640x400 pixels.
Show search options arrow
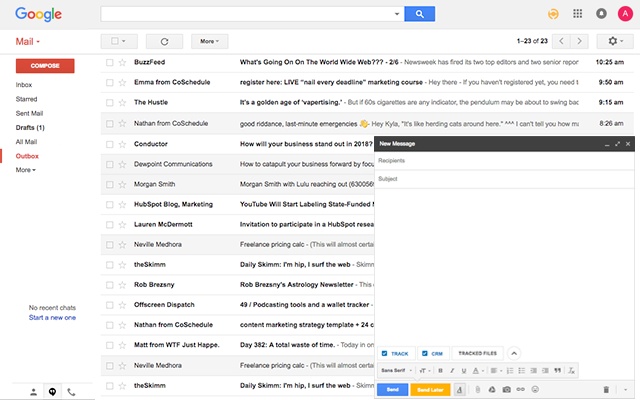point(396,14)
